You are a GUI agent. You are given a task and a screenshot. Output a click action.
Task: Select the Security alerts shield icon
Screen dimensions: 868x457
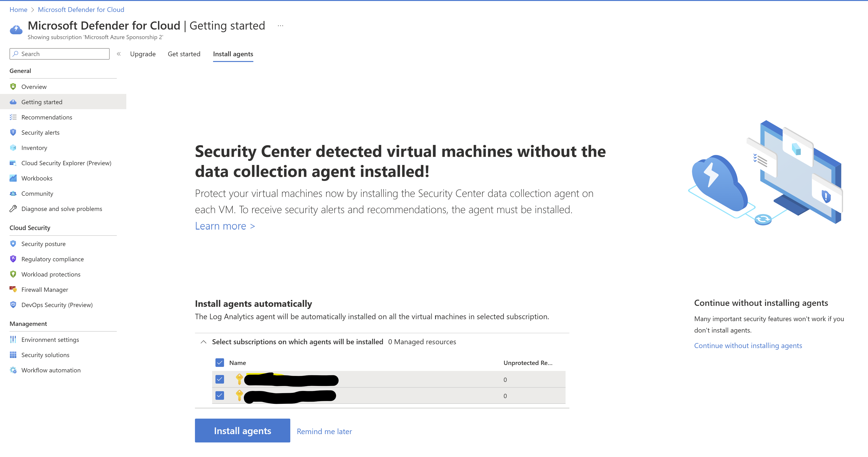click(x=13, y=132)
